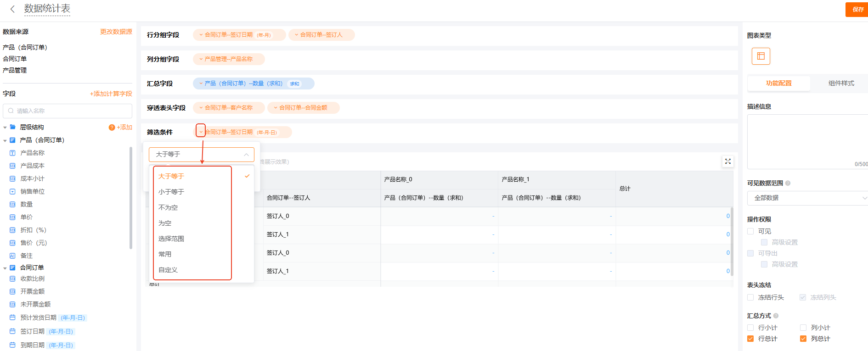
Task: Select the table chart type icon
Action: click(x=761, y=56)
